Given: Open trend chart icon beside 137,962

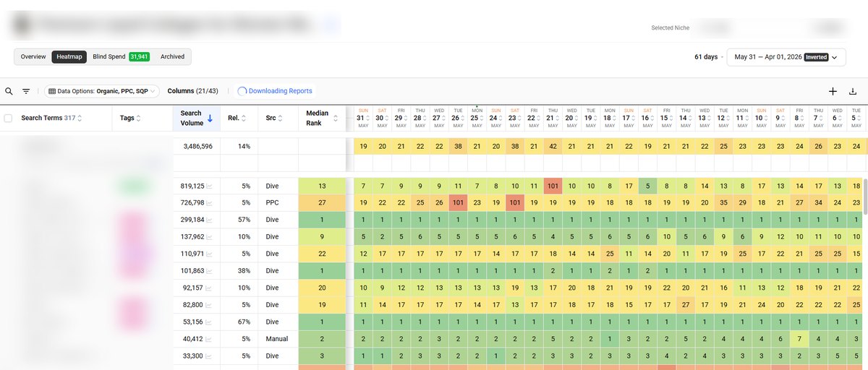Looking at the screenshot, I should tap(209, 237).
